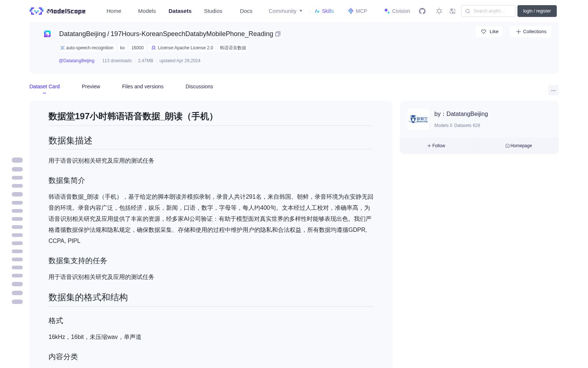Screen dimensions: 588x368
Task: Go to Home in navigation
Action: (x=114, y=11)
